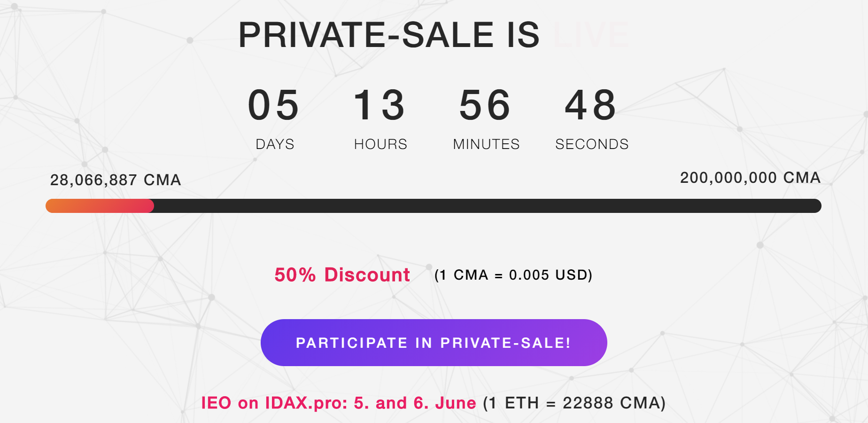
Task: Click the 50% Discount text
Action: (x=342, y=275)
